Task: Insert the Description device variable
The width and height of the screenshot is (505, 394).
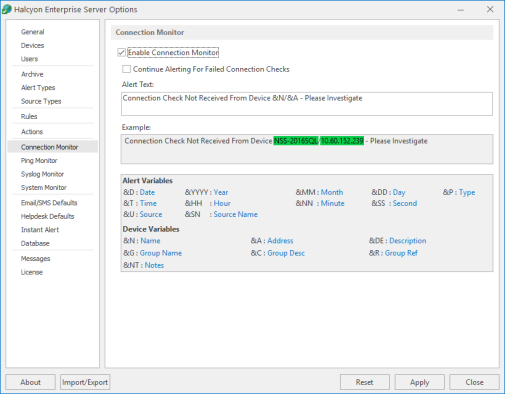Action: pos(408,241)
